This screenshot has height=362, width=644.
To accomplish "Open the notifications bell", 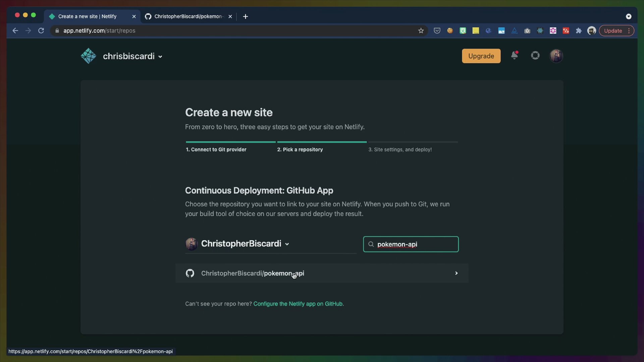I will 514,55.
